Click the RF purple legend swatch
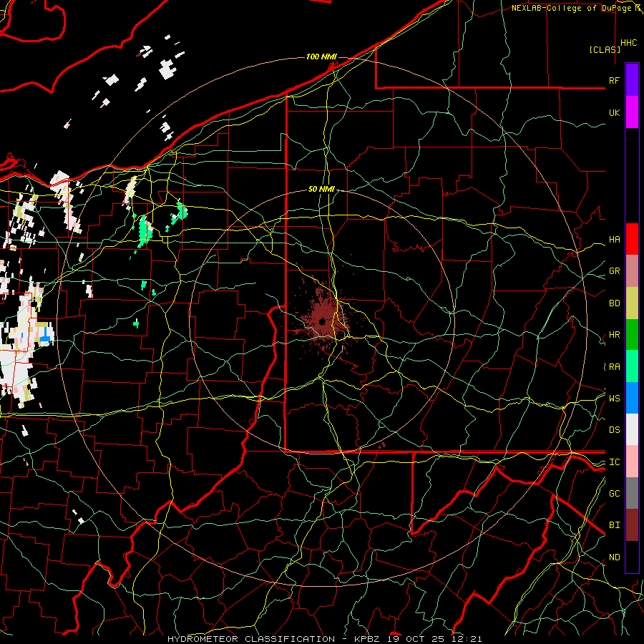The image size is (644, 644). point(632,80)
